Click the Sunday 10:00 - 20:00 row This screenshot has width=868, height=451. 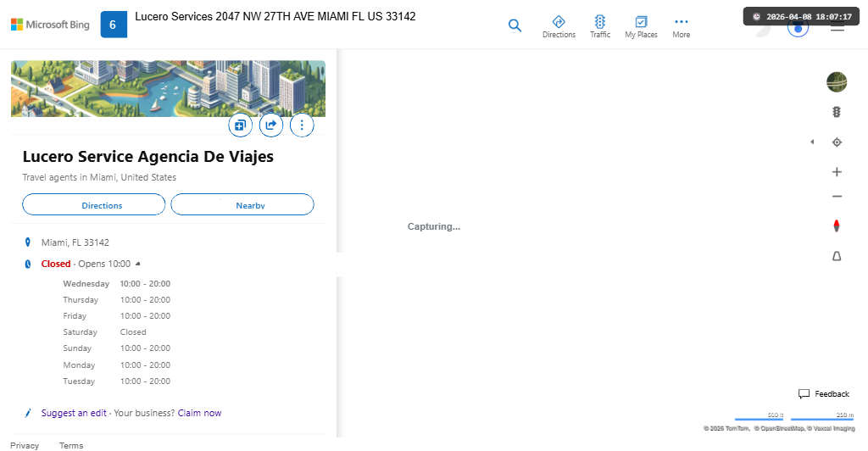tap(116, 348)
